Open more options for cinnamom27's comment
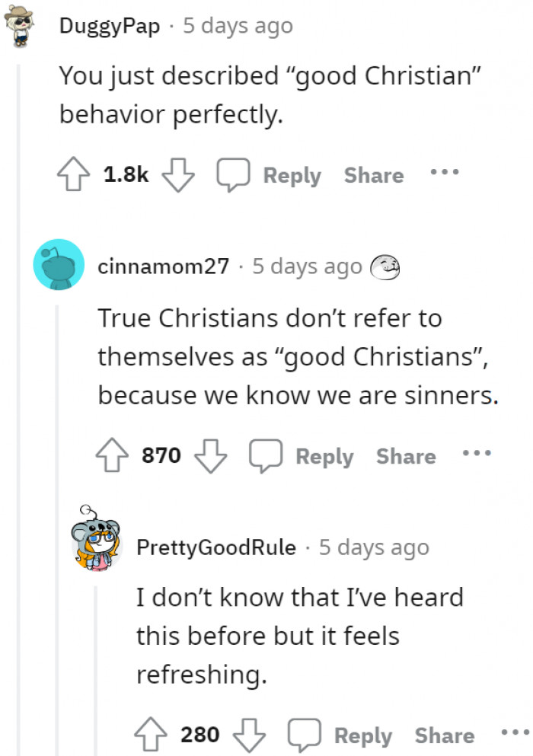This screenshot has width=533, height=756. pyautogui.click(x=476, y=453)
